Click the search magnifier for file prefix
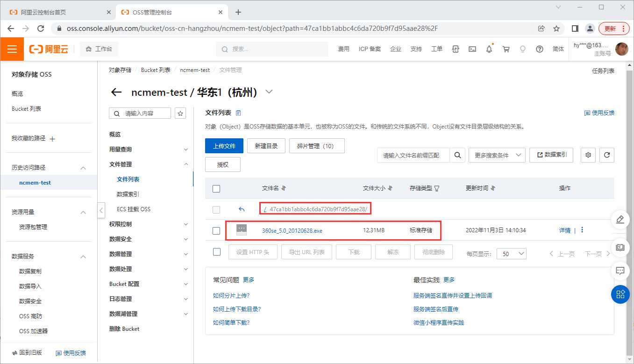Image resolution: width=634 pixels, height=364 pixels. click(x=457, y=155)
